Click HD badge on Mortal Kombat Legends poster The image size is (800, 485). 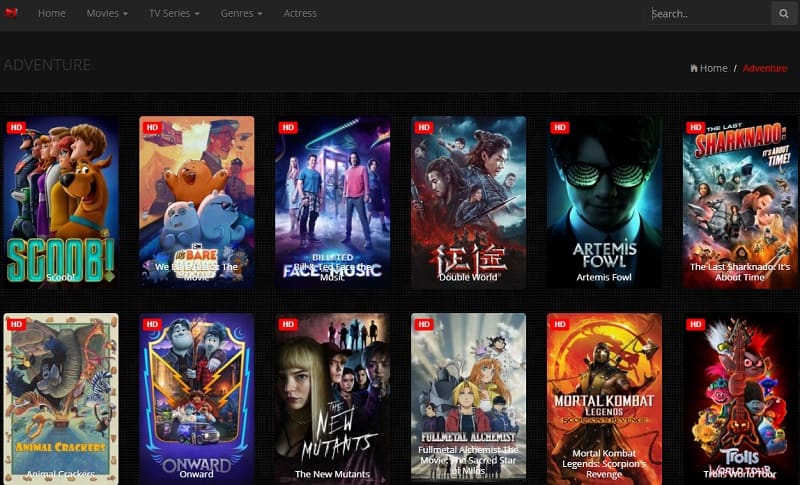(x=560, y=324)
